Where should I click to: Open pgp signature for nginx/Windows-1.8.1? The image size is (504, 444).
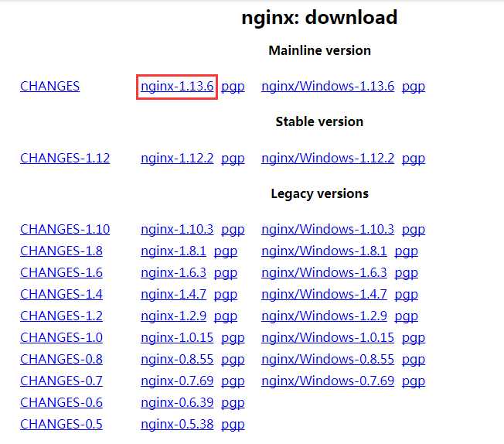point(407,251)
